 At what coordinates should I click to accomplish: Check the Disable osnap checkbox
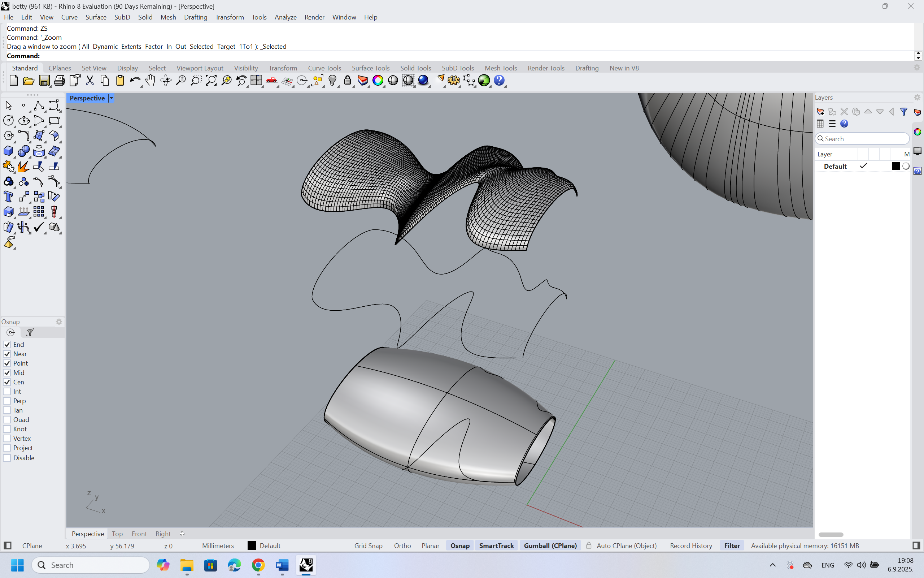point(7,458)
